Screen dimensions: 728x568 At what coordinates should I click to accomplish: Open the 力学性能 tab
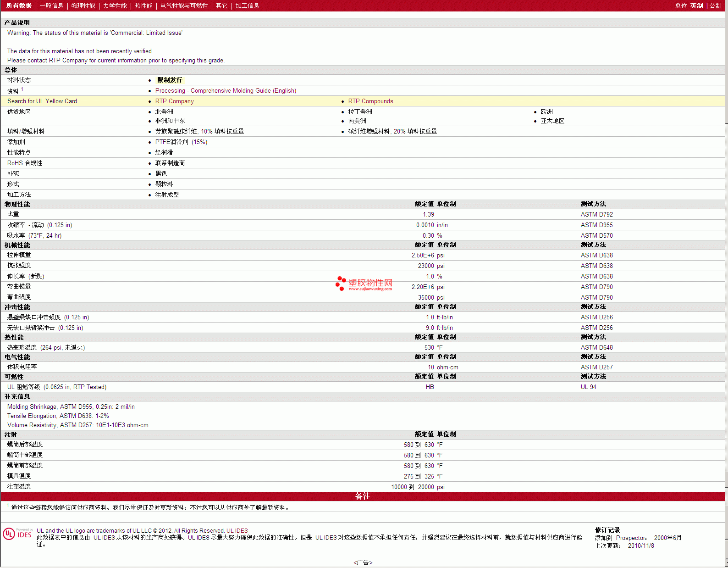pyautogui.click(x=115, y=6)
